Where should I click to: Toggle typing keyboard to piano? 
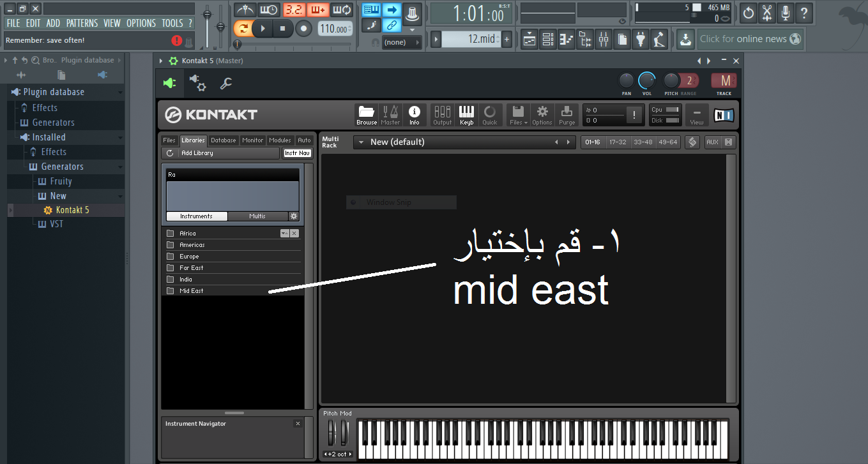372,10
